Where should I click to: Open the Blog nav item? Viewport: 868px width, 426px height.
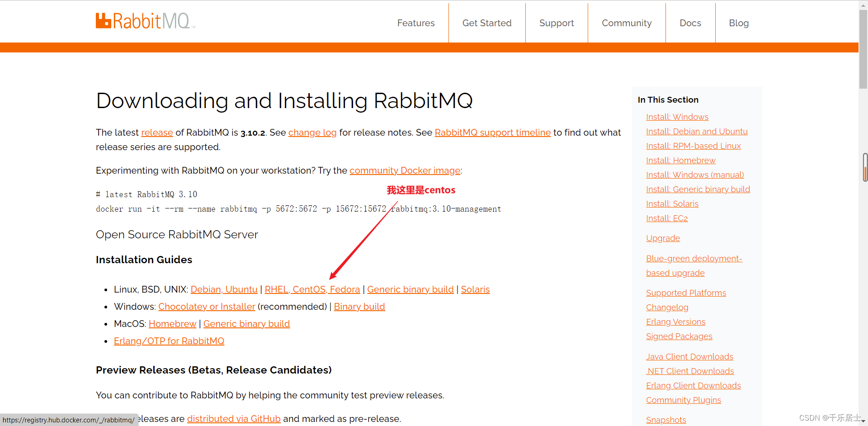739,23
